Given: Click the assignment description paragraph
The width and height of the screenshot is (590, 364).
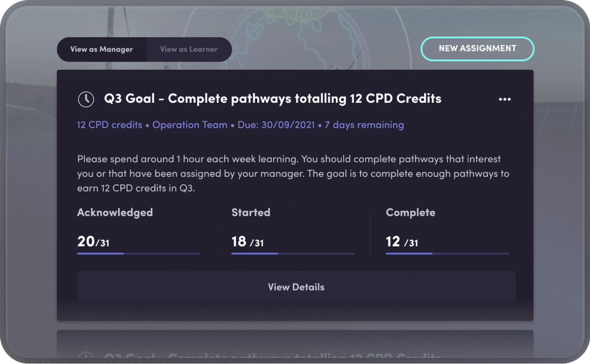Looking at the screenshot, I should [293, 174].
